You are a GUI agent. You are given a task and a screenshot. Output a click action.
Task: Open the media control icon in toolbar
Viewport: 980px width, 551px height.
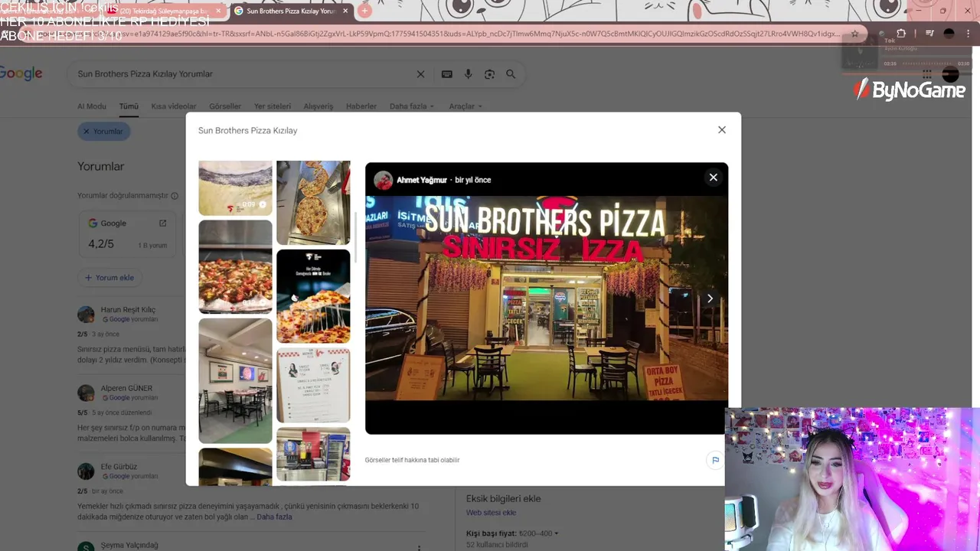pos(929,34)
